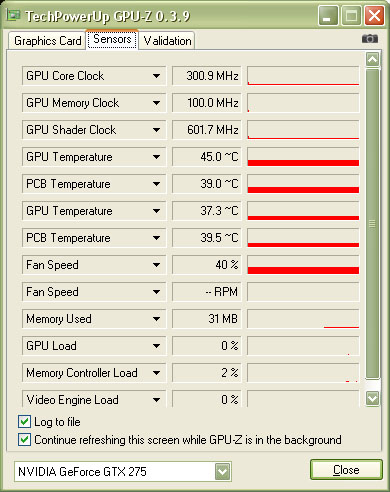Click the GPU Core Clock history graph
Viewport: 390px width, 492px height.
(x=303, y=76)
